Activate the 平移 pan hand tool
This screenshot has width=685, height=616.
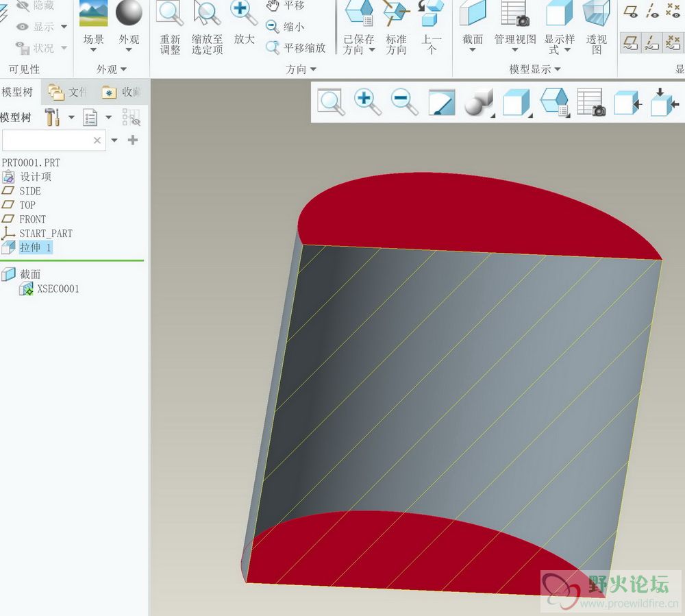(x=286, y=5)
